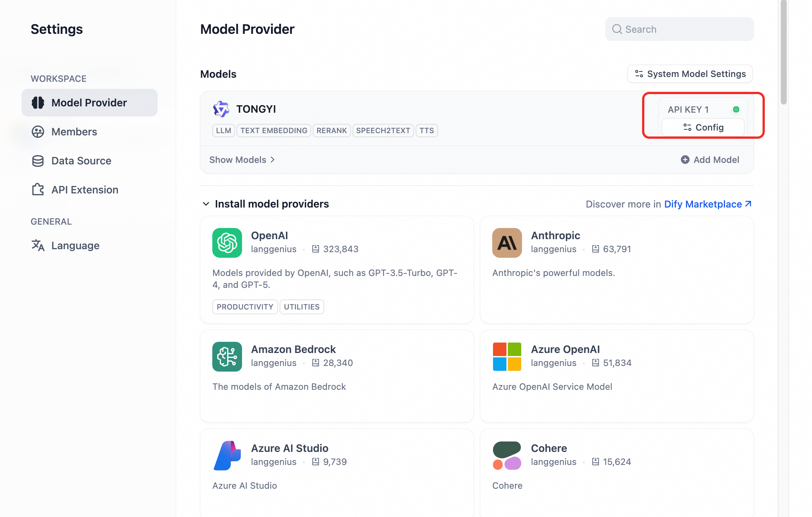Click the vertical scrollbar thumb

[x=783, y=52]
